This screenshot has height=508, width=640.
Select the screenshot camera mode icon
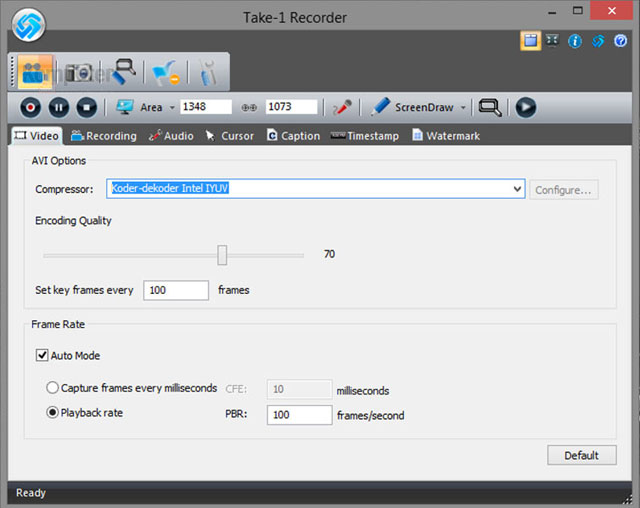(79, 73)
